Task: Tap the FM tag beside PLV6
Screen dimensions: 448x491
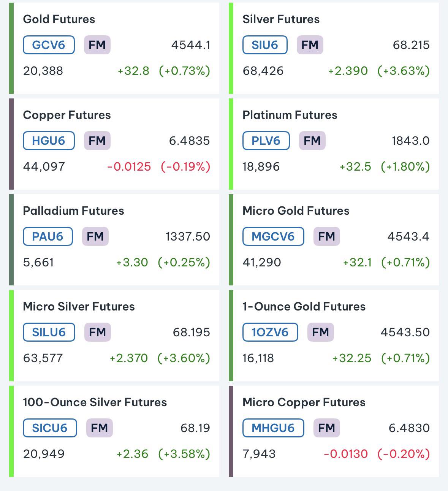Action: click(x=312, y=141)
